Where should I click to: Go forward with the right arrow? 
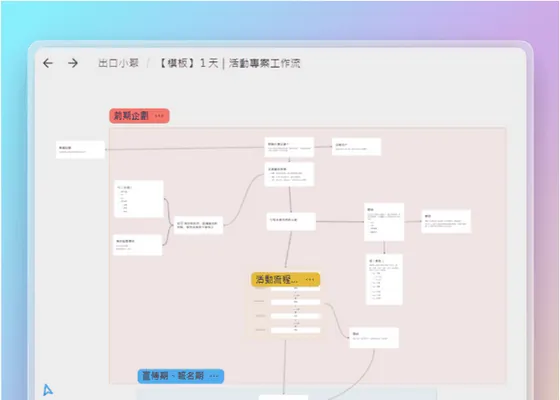coord(73,63)
